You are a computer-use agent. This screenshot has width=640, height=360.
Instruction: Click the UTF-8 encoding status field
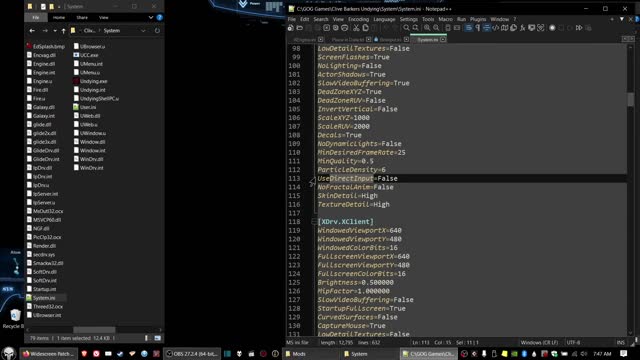(573, 342)
